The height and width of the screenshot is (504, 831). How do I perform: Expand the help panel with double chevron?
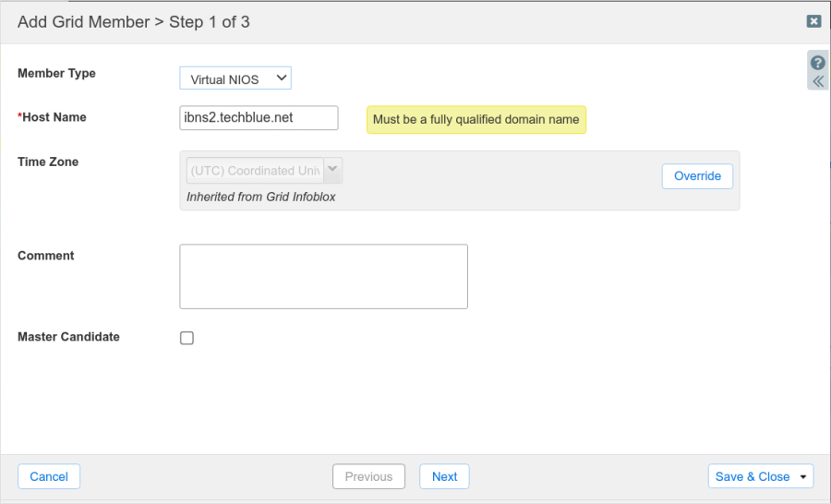pyautogui.click(x=818, y=81)
